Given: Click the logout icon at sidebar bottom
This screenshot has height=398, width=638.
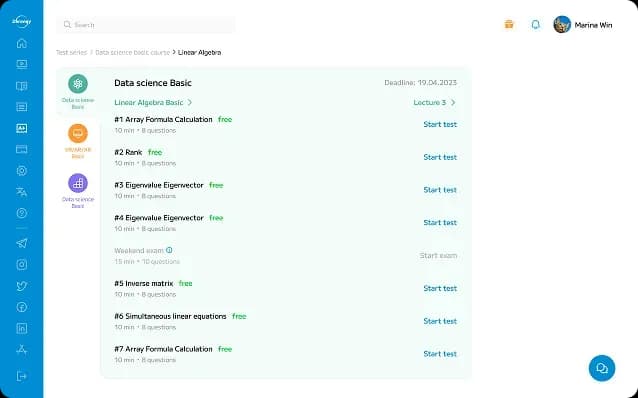Looking at the screenshot, I should 22,376.
